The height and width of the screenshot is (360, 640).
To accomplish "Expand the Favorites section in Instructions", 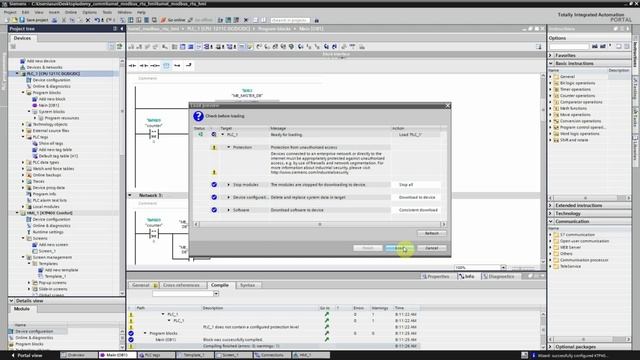I will (x=551, y=55).
